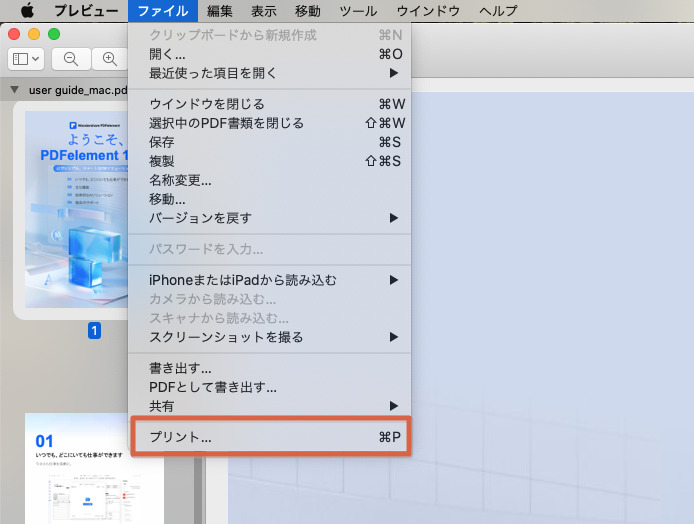Viewport: 694px width, 524px height.
Task: Open the ヘルプ menu
Action: (x=498, y=11)
